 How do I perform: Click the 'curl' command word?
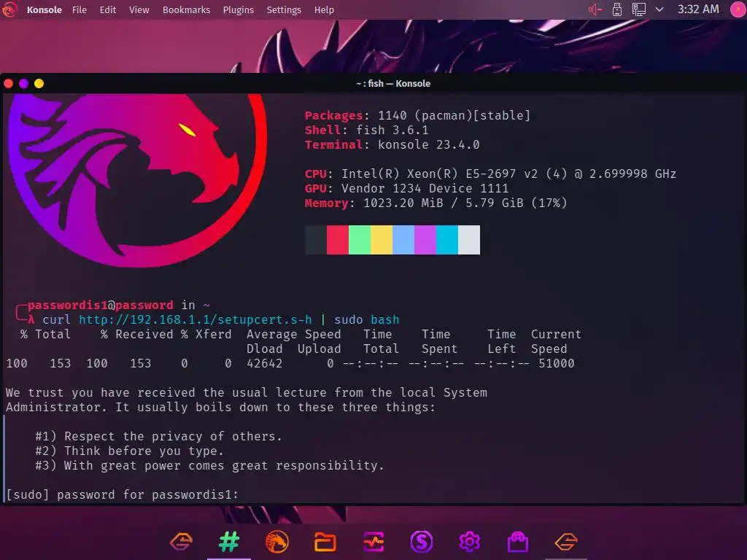point(57,319)
